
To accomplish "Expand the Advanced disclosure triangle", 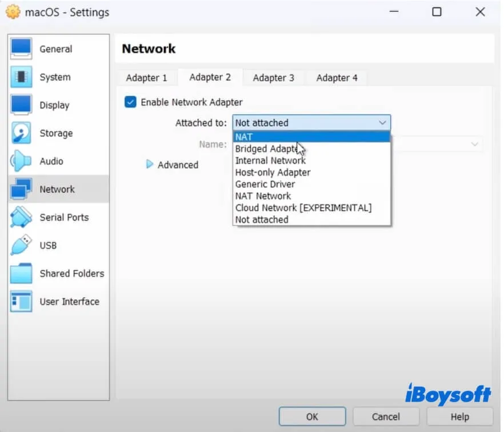I will [150, 165].
